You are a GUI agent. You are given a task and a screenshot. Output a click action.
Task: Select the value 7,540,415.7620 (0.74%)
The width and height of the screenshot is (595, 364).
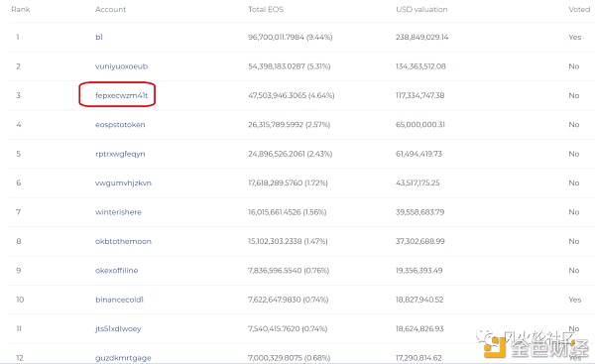point(288,328)
